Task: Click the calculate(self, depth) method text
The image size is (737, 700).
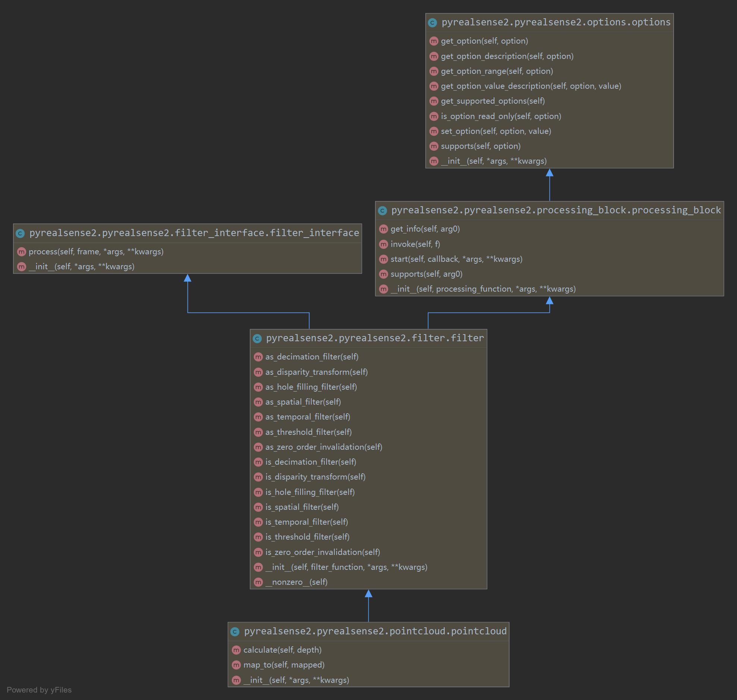Action: point(282,650)
